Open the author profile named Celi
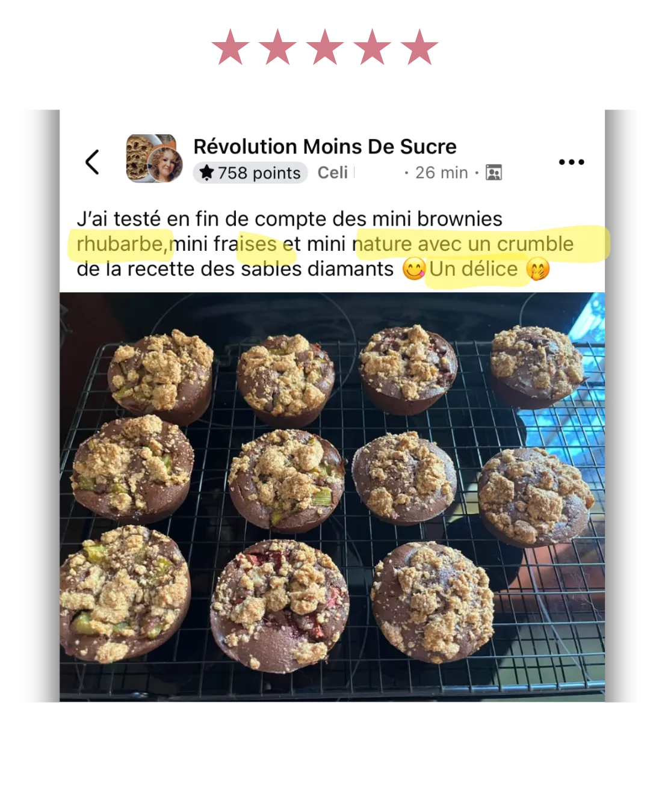The height and width of the screenshot is (812, 650). 333,173
